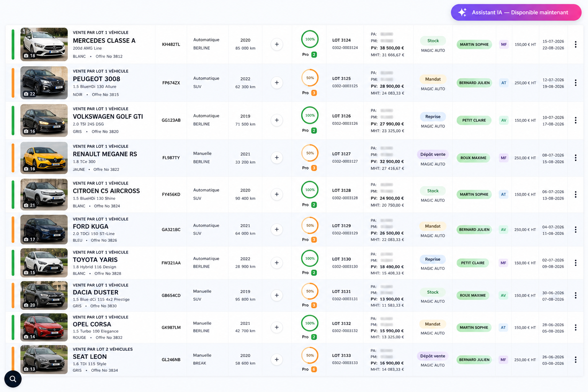Open the three-dot menu for Citroen C5 Aircross

(575, 194)
